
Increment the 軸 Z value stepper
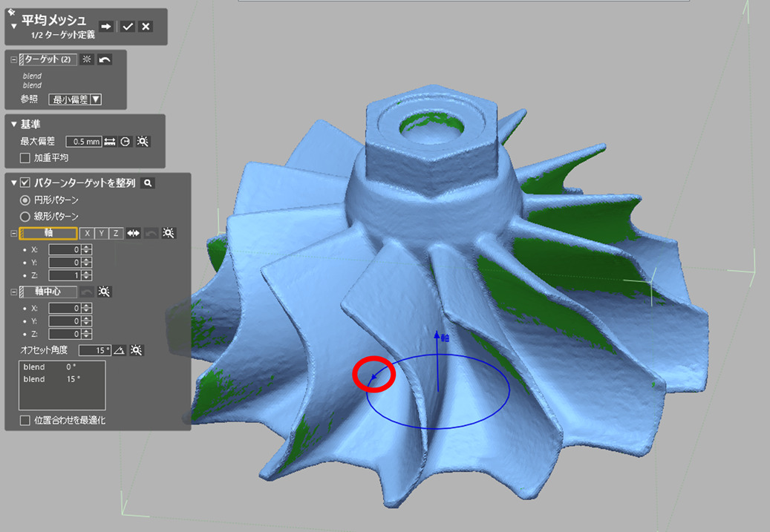[x=87, y=272]
